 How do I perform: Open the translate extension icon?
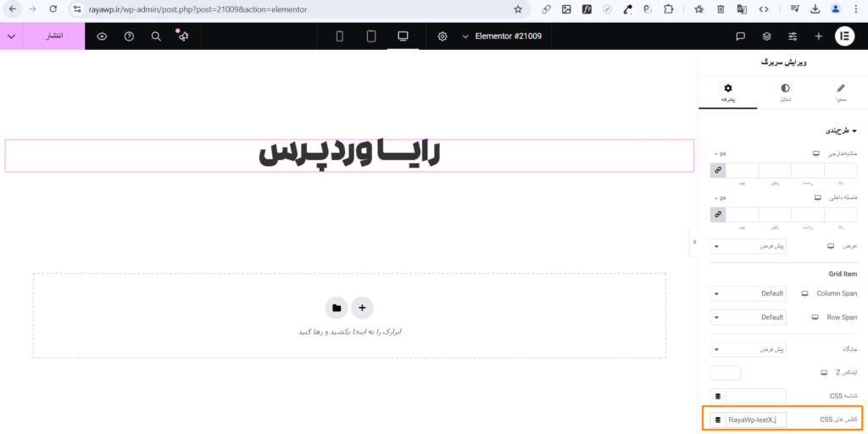pos(742,9)
